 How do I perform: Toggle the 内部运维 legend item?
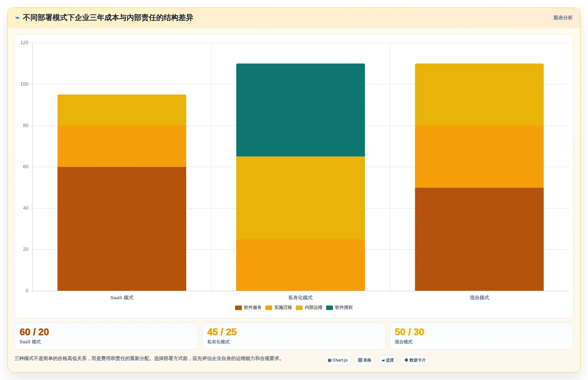309,307
